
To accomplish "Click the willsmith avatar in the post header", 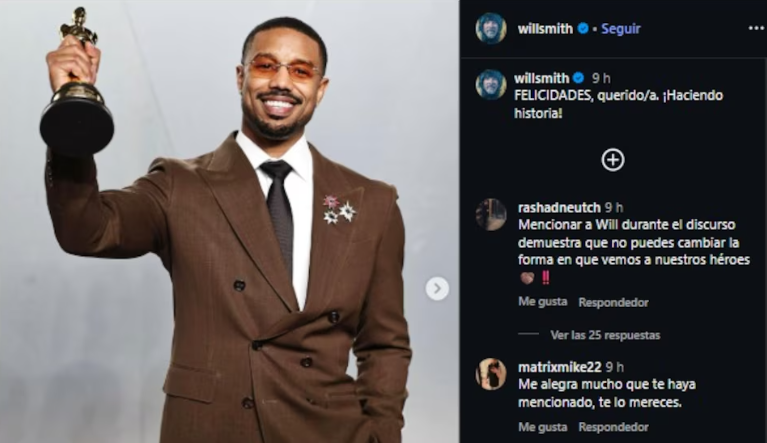I will click(x=491, y=28).
